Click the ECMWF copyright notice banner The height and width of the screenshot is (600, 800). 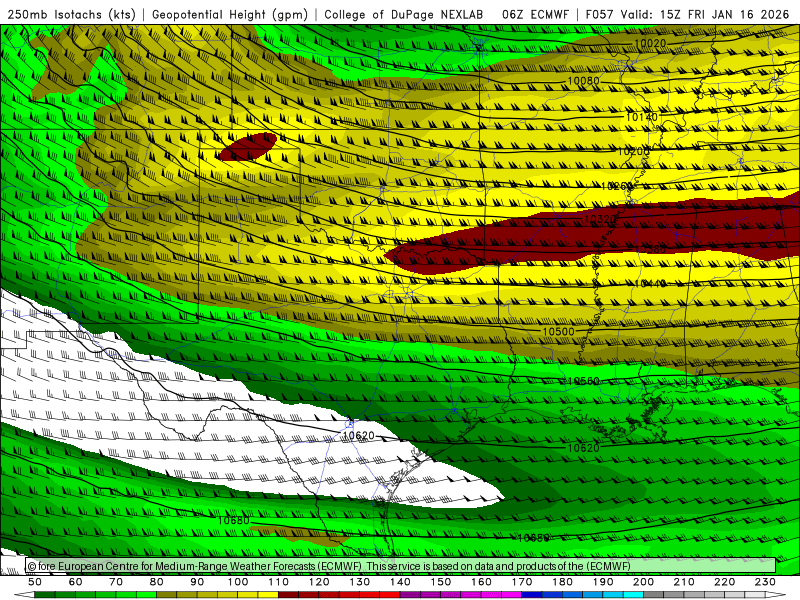pyautogui.click(x=401, y=566)
